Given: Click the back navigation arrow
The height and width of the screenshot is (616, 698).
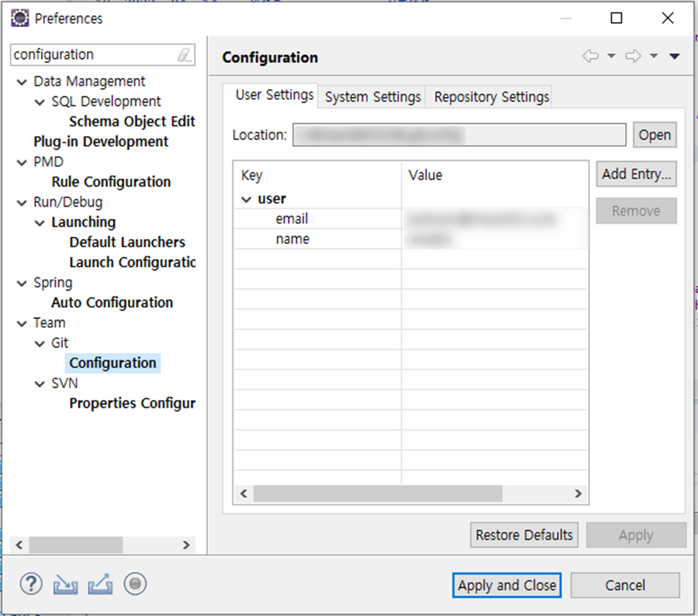Looking at the screenshot, I should [591, 56].
